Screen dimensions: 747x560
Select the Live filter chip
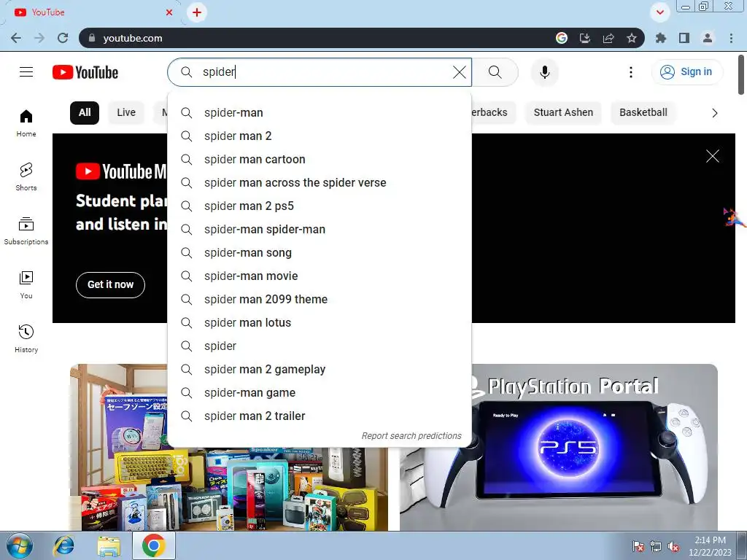coord(126,113)
